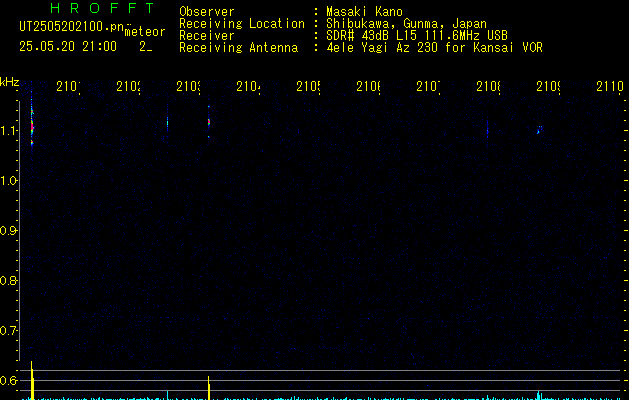
Task: Click the 0.7 kHz axis label
Action: pyautogui.click(x=8, y=330)
